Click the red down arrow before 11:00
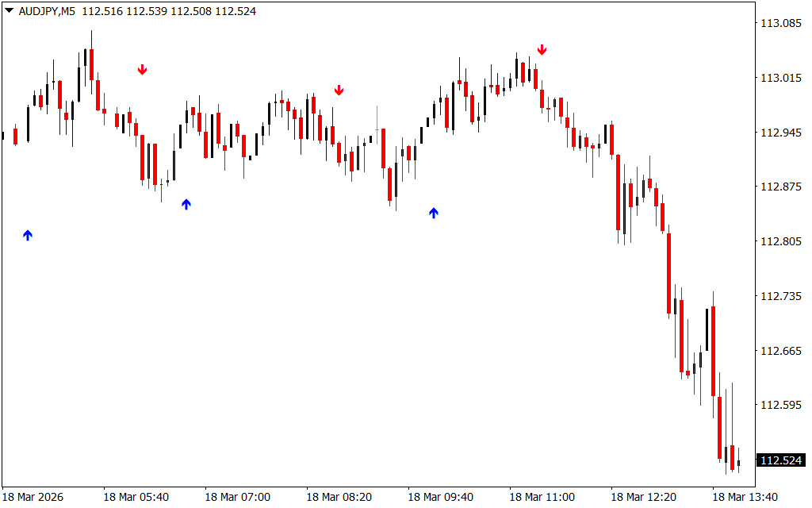Screen dimensions: 812x508 (542, 50)
